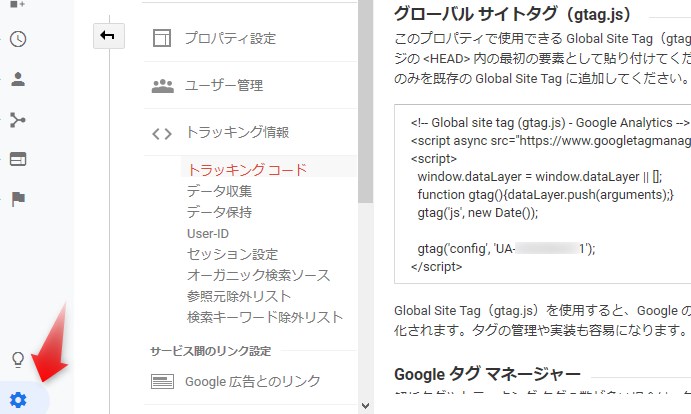Click the Google Ads link list icon
This screenshot has width=691, height=414.
click(x=162, y=381)
